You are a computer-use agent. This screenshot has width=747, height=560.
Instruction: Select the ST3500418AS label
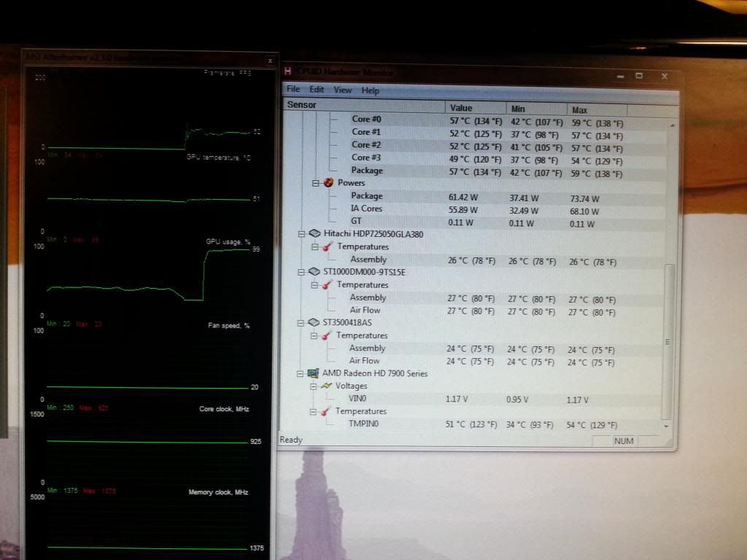point(347,323)
